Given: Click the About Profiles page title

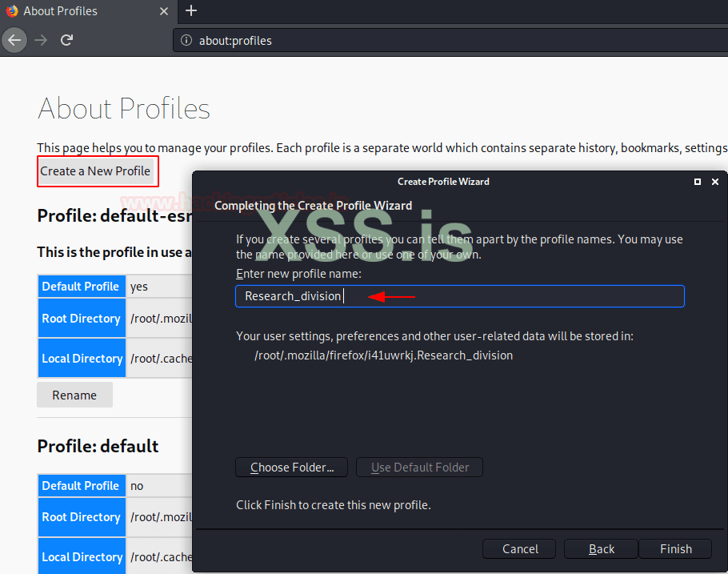Looking at the screenshot, I should coord(124,108).
